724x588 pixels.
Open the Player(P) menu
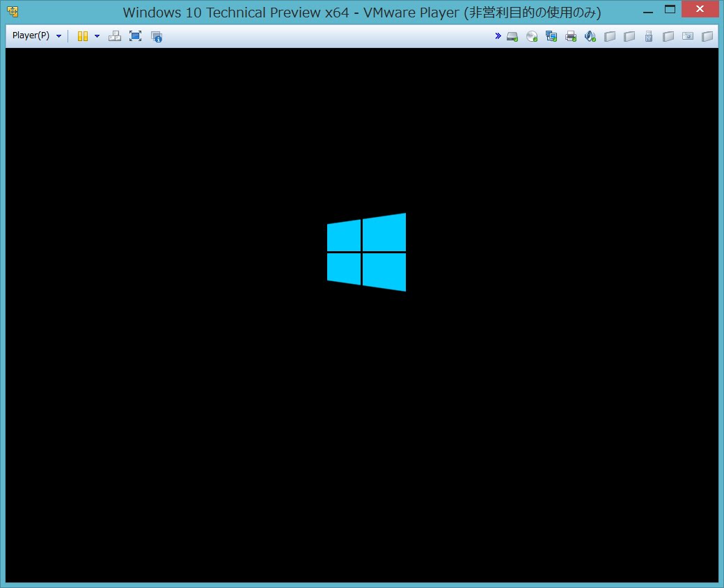pyautogui.click(x=36, y=36)
